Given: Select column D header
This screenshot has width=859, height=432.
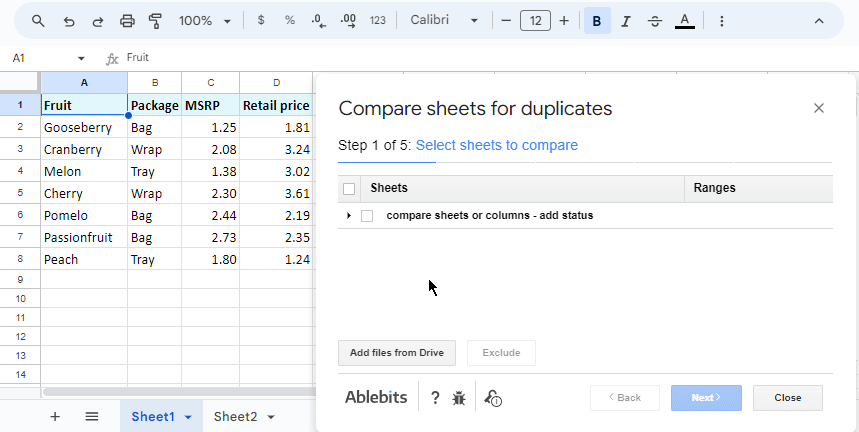Looking at the screenshot, I should 277,83.
